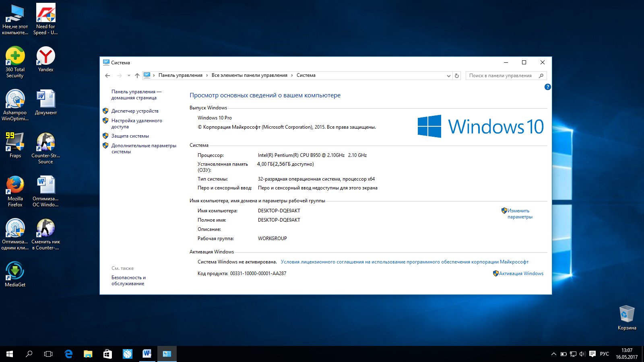Expand the address bar history dropdown

(448, 76)
